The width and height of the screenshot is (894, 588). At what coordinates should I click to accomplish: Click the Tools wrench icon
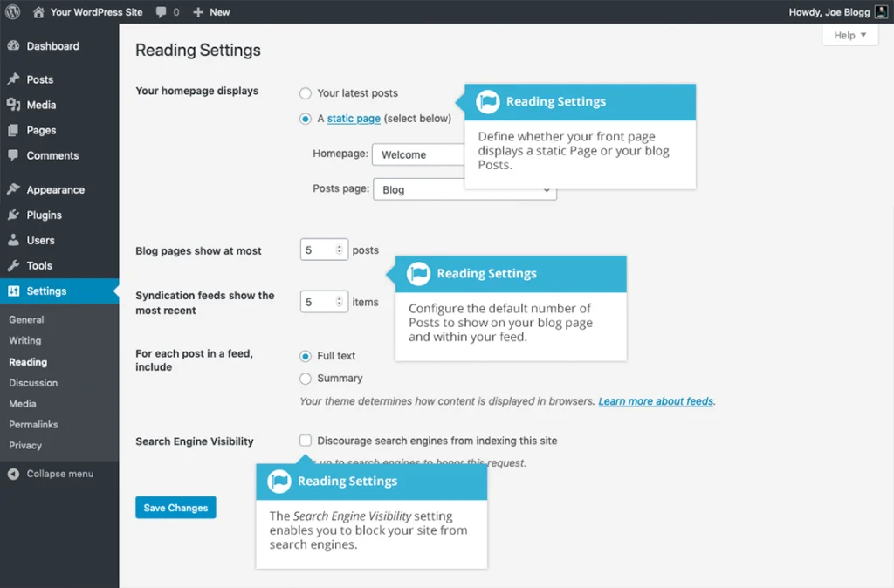click(x=13, y=265)
